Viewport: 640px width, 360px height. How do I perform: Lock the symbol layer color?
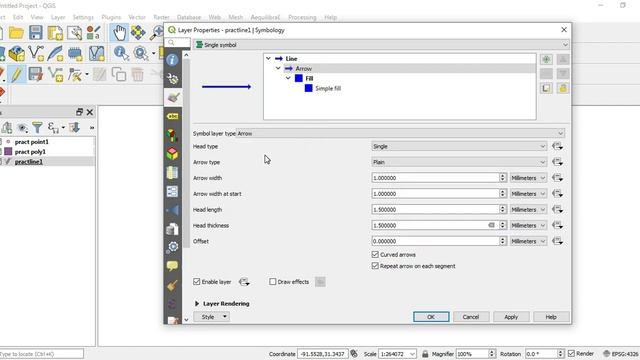tap(562, 88)
